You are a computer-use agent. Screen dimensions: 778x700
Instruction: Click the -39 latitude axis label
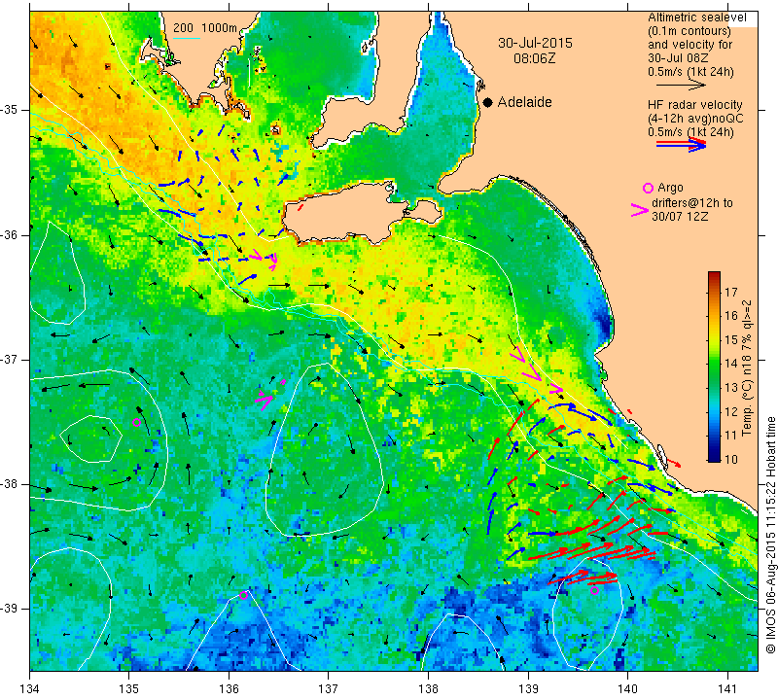tap(11, 610)
